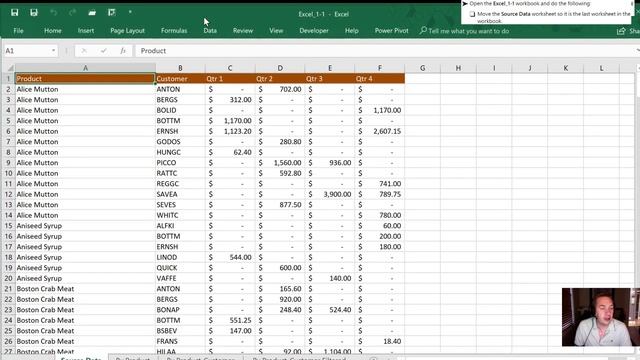This screenshot has width=640, height=360.
Task: Select column G header
Action: click(422, 68)
